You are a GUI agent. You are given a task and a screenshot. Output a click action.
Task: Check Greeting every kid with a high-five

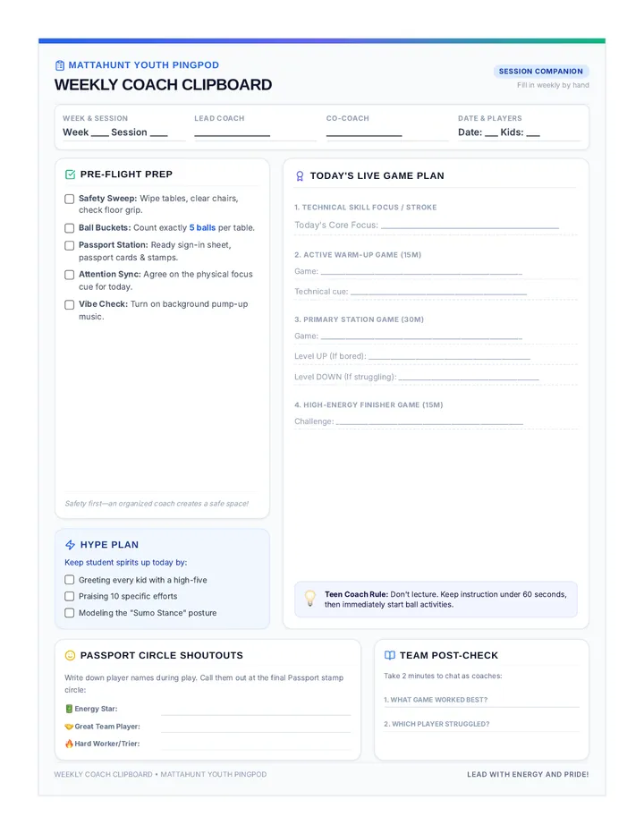coord(69,580)
